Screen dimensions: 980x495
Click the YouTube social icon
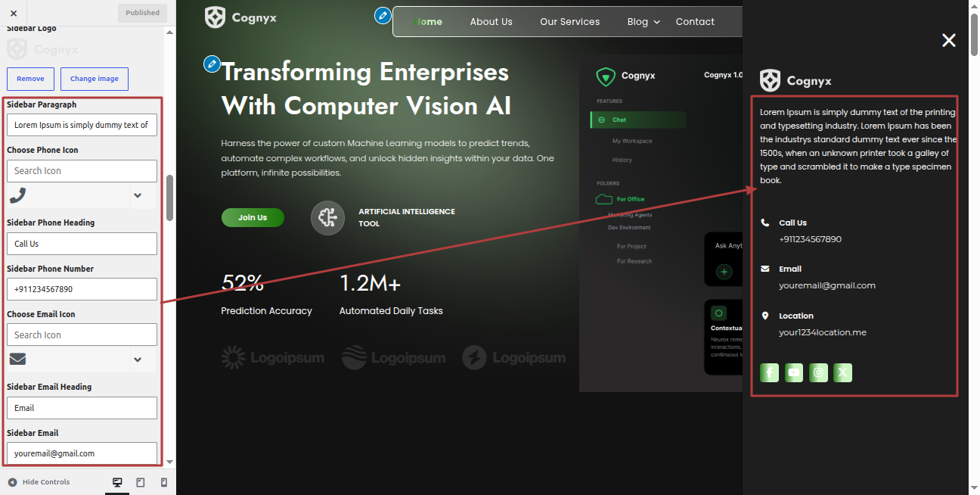(794, 372)
